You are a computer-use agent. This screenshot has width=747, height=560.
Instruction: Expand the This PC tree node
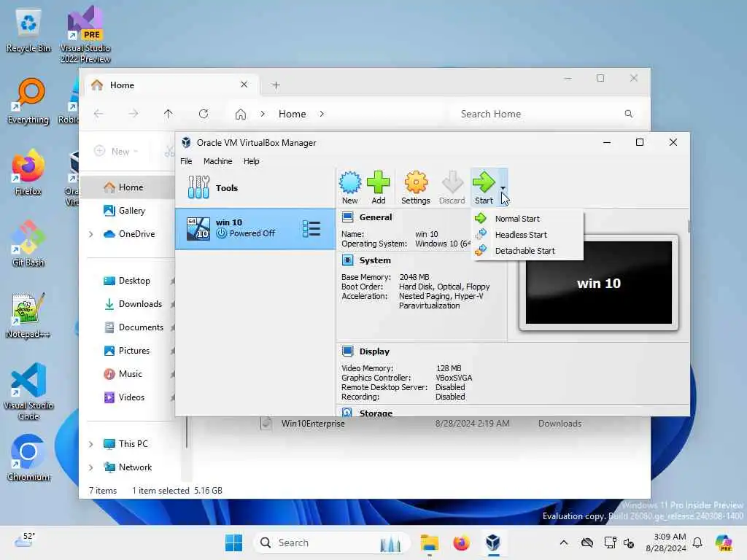[x=91, y=444]
